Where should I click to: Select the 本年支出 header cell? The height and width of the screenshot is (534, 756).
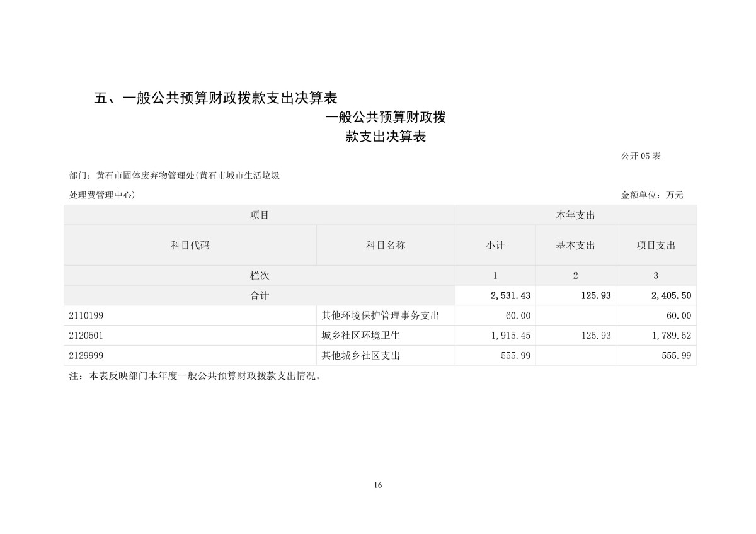pos(575,215)
